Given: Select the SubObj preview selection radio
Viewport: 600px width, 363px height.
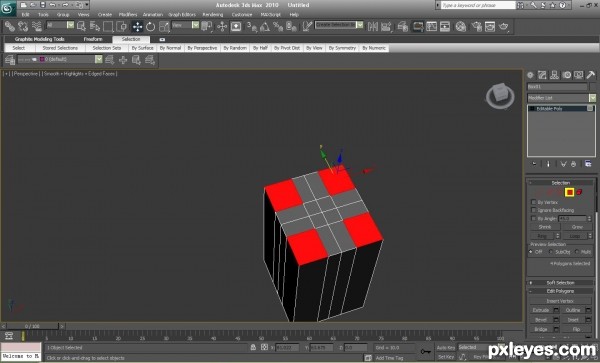Looking at the screenshot, I should click(551, 251).
